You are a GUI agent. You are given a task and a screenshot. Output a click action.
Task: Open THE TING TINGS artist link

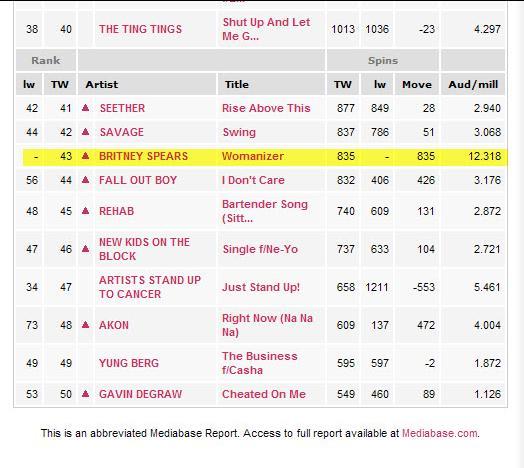[x=140, y=29]
